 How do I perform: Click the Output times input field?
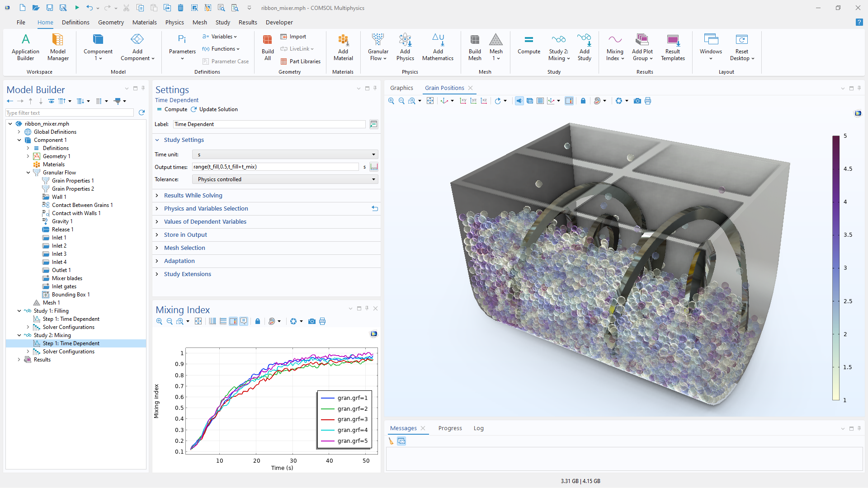coord(275,167)
